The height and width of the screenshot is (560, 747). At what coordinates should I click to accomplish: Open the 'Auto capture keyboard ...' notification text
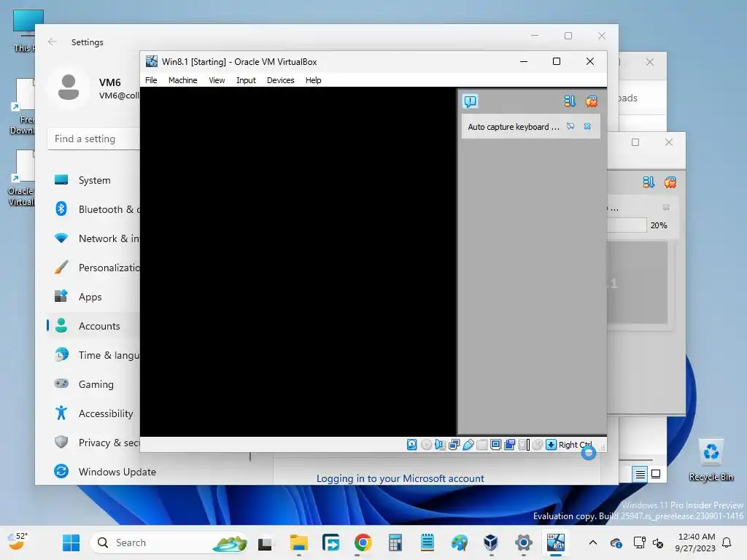(x=514, y=127)
